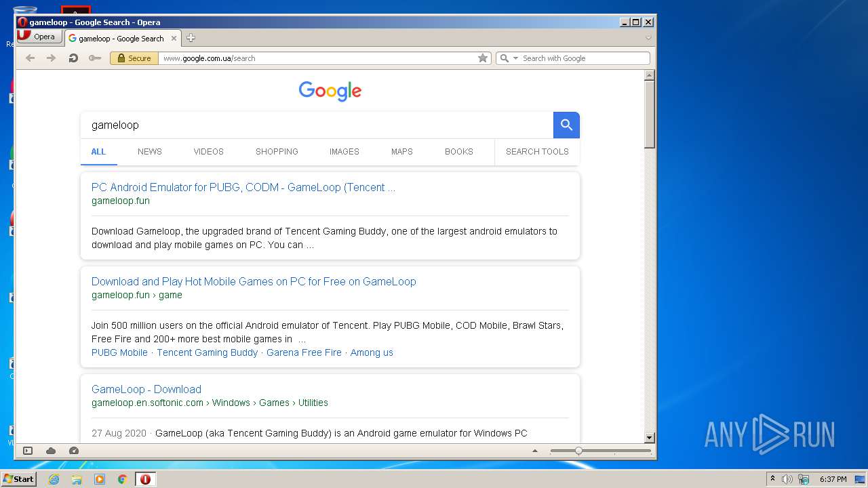Screen dimensions: 868x488
Task: Click the gameloop search input box
Action: pos(317,125)
